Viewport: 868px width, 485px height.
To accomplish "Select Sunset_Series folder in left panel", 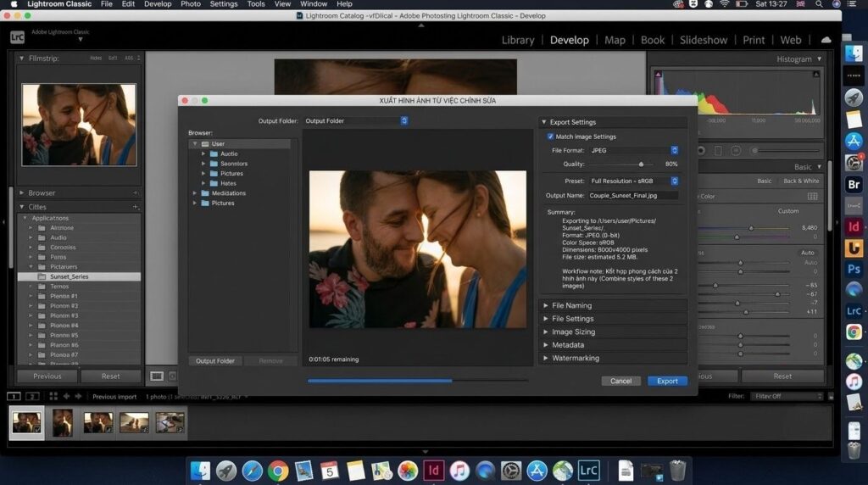I will pyautogui.click(x=79, y=276).
